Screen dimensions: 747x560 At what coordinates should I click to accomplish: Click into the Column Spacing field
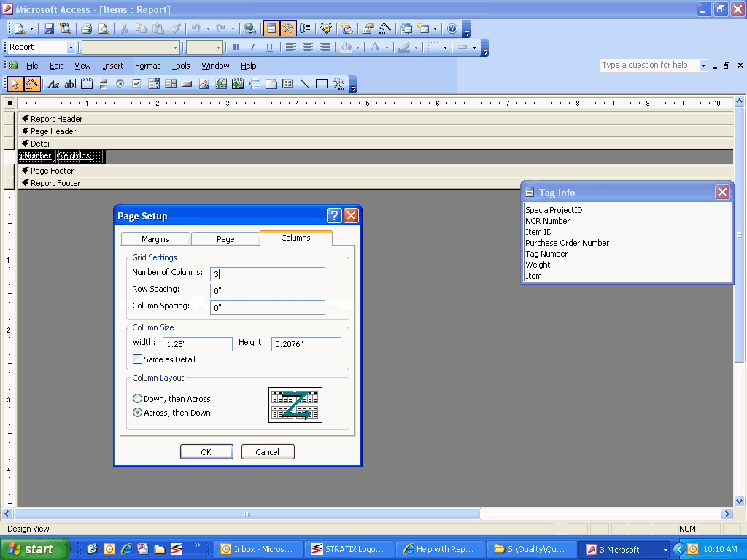coord(267,308)
